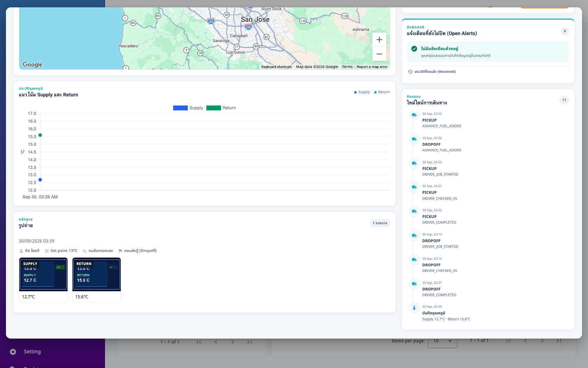Open map Terms link

(347, 67)
